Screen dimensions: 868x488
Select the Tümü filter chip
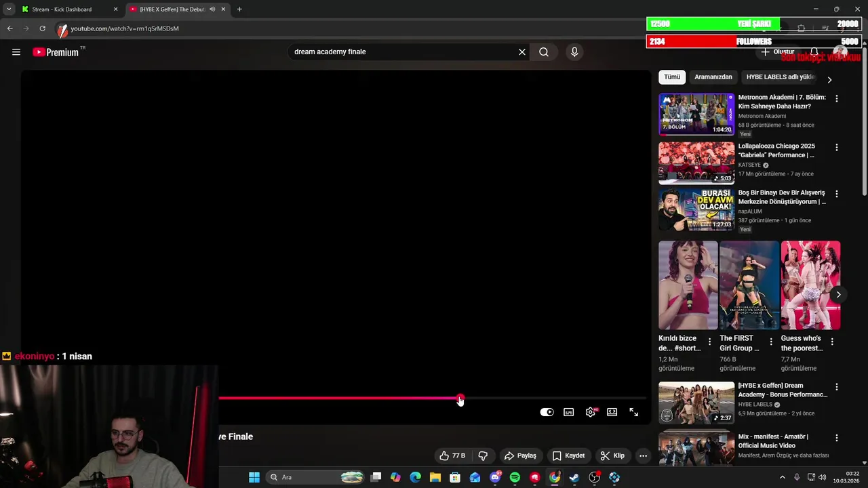click(672, 77)
